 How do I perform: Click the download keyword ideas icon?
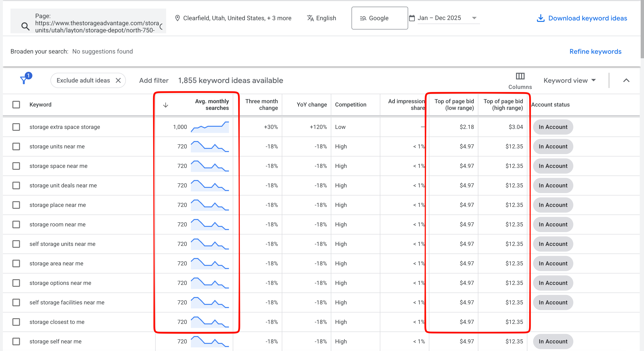pos(540,18)
